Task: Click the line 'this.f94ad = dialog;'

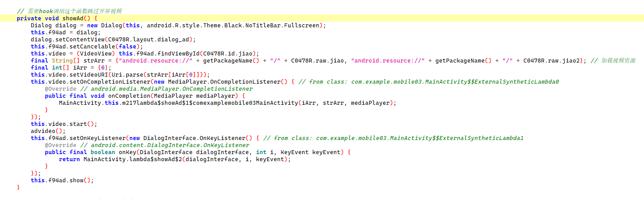Action: pos(66,32)
